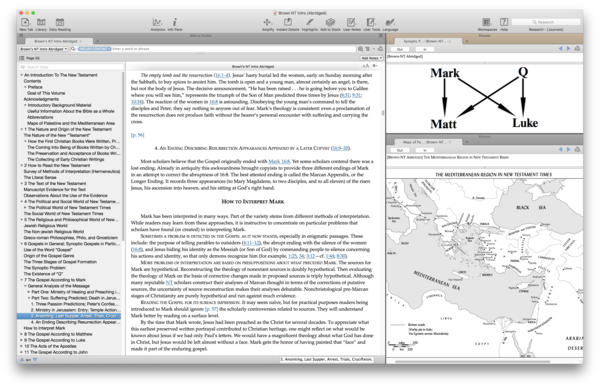Open the Library icon in toolbar
The height and width of the screenshot is (388, 600).
click(41, 23)
